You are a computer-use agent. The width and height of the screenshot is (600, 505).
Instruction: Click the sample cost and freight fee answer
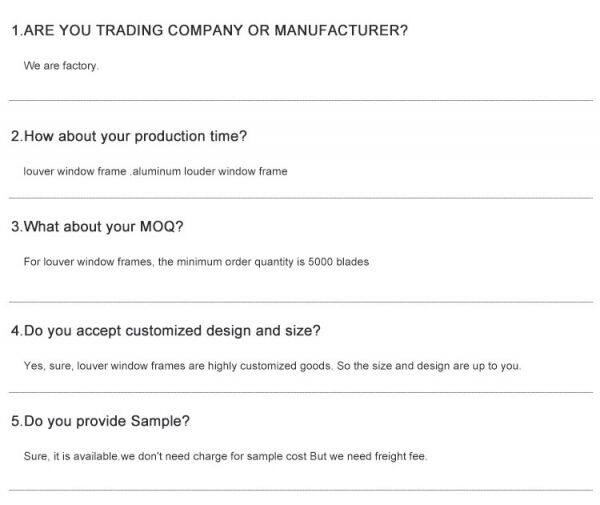pos(225,456)
